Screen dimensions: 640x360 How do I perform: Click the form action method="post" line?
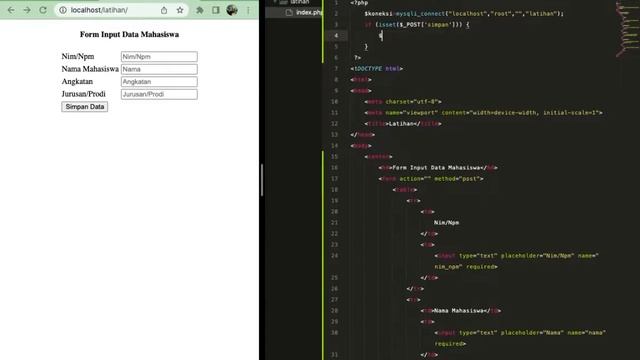(431, 179)
